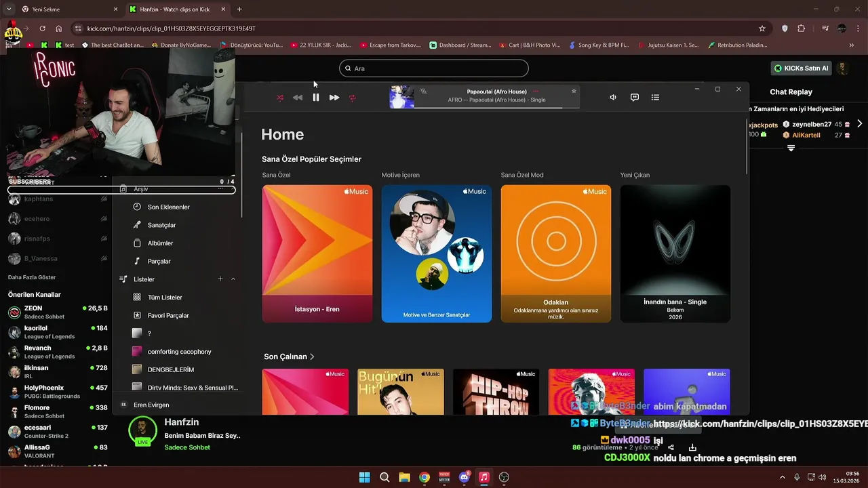Open the play queue list icon
The height and width of the screenshot is (488, 868).
pos(655,98)
